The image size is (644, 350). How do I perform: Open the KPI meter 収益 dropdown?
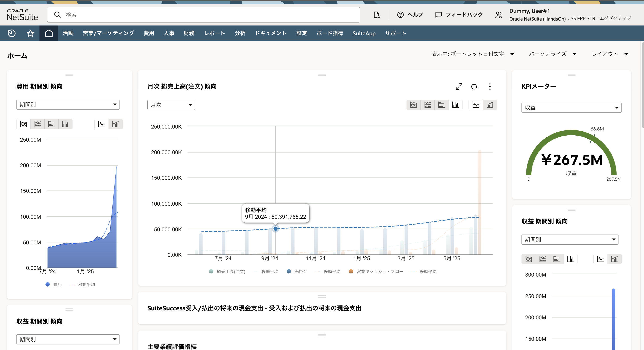(571, 108)
